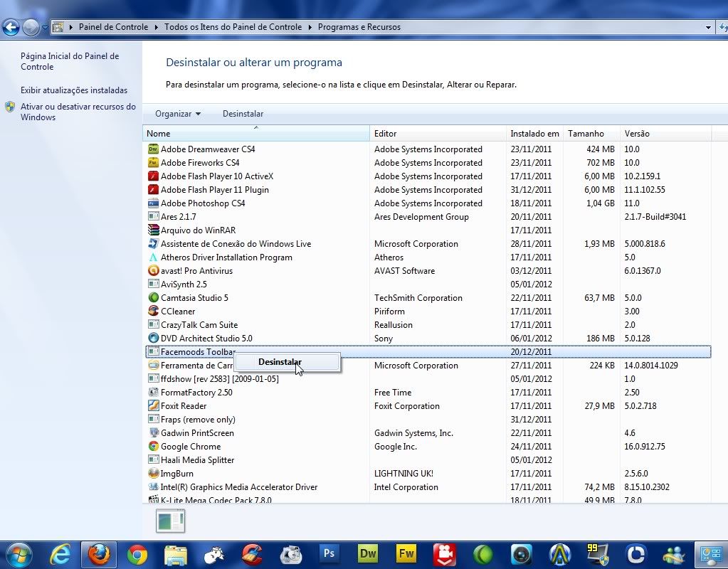The height and width of the screenshot is (569, 728).
Task: Select the ImgBurn row in program list
Action: click(177, 474)
